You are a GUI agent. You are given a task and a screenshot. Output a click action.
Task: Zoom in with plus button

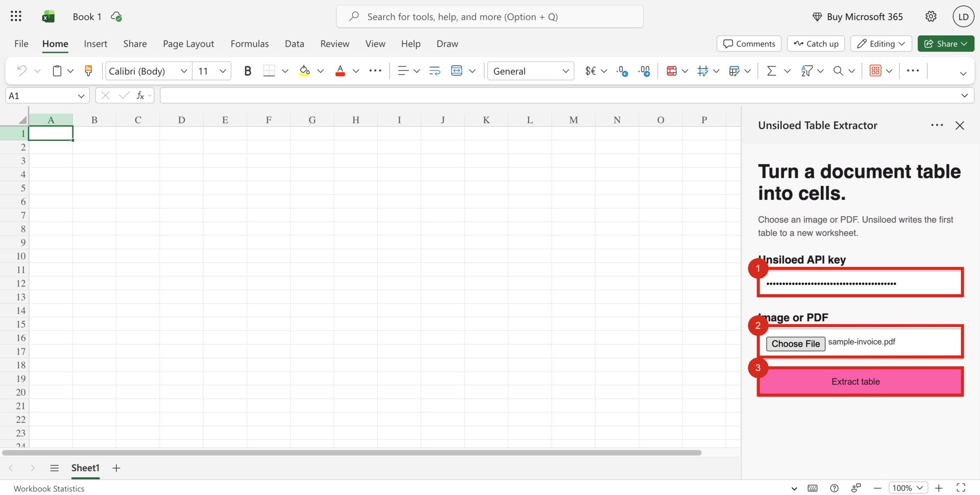[939, 488]
